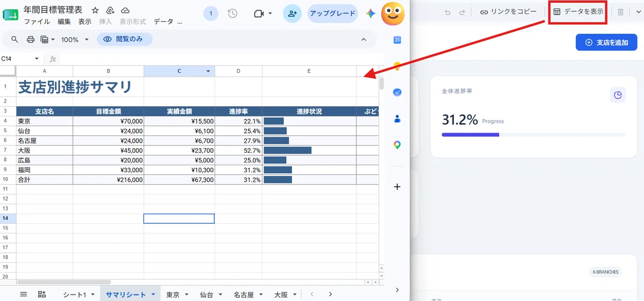Move to the next sheet tabs arrow
Screen dimensions: 644x301
pos(331,294)
